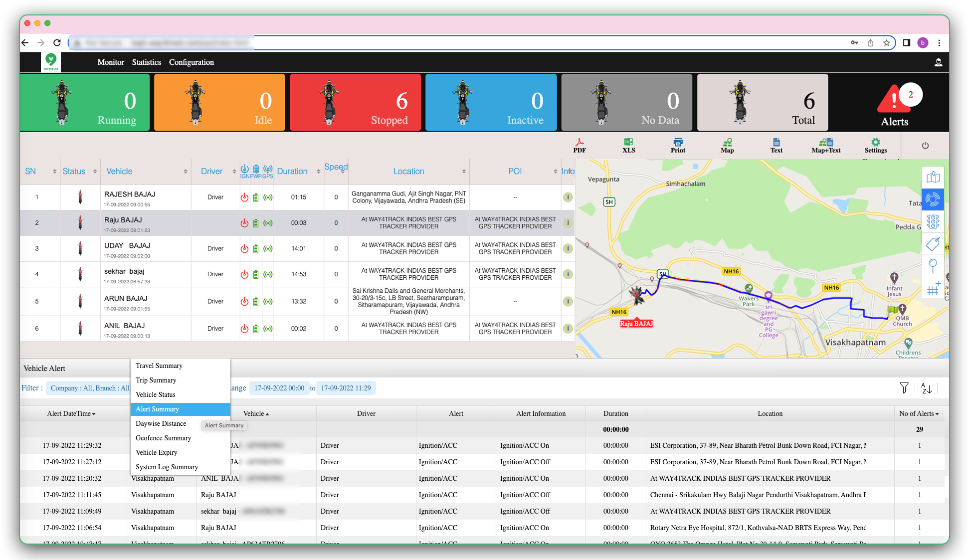Filter by Running vehicles card
Image resolution: width=971 pixels, height=560 pixels.
click(85, 103)
